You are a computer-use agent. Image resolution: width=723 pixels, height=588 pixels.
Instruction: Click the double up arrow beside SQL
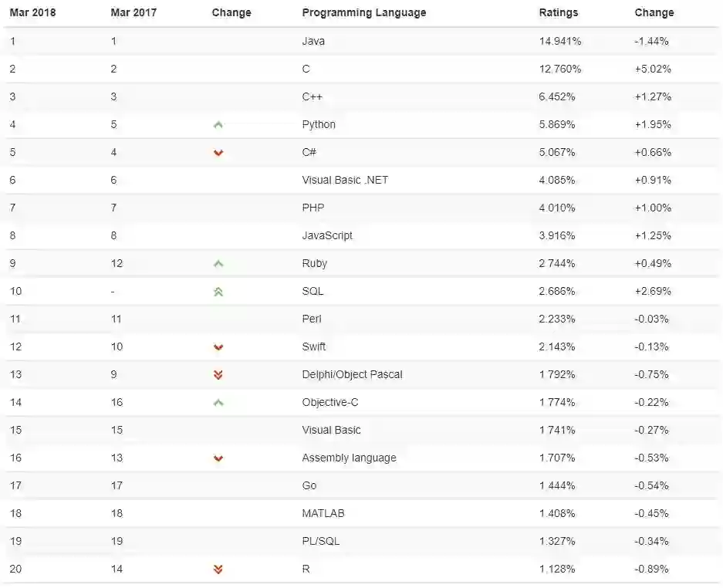tap(218, 292)
